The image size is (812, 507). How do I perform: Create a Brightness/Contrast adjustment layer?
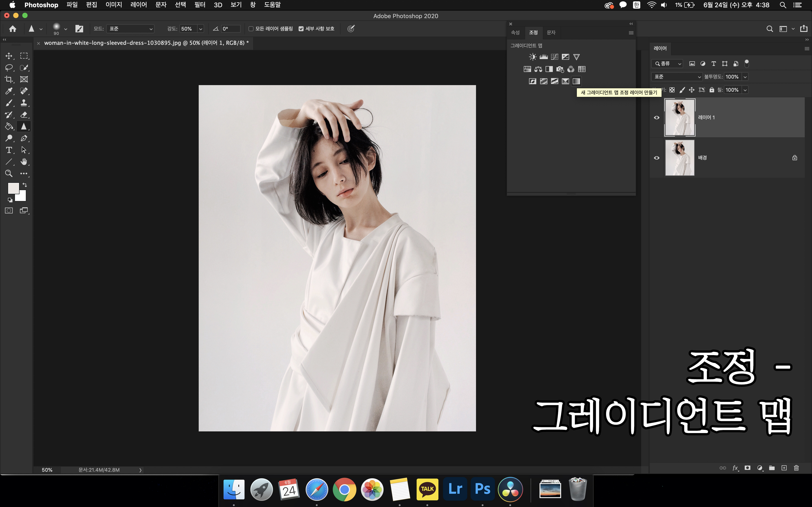pos(532,57)
